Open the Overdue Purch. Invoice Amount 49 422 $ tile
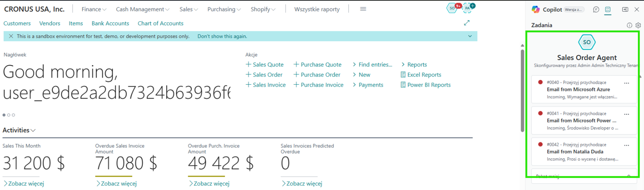The height and width of the screenshot is (190, 644). [221, 163]
